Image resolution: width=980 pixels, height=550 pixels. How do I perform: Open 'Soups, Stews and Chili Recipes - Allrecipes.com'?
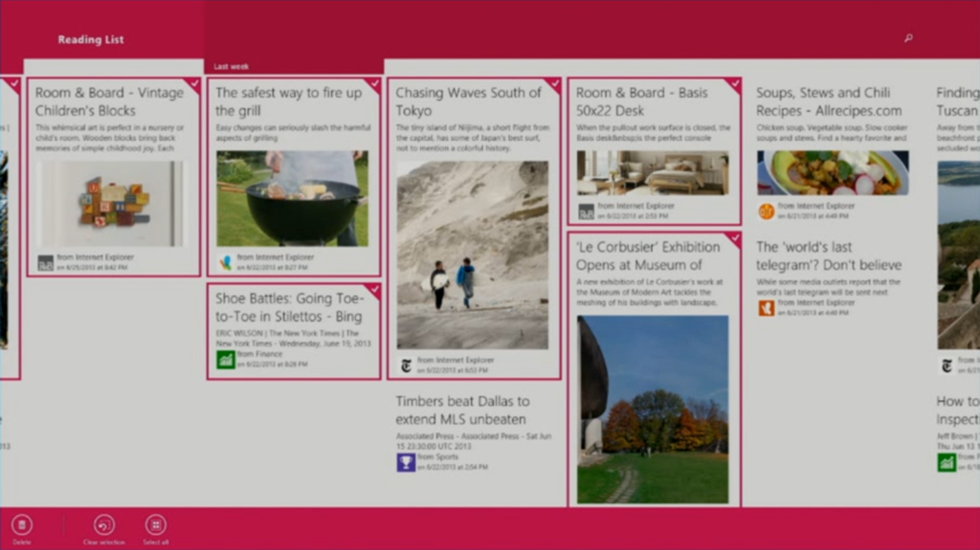coord(830,101)
